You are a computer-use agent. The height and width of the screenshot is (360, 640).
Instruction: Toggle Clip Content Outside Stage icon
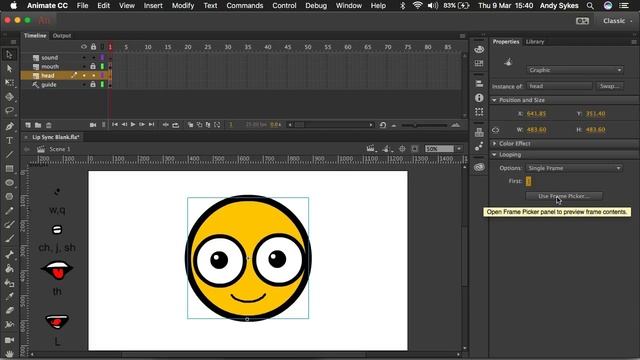pyautogui.click(x=415, y=149)
